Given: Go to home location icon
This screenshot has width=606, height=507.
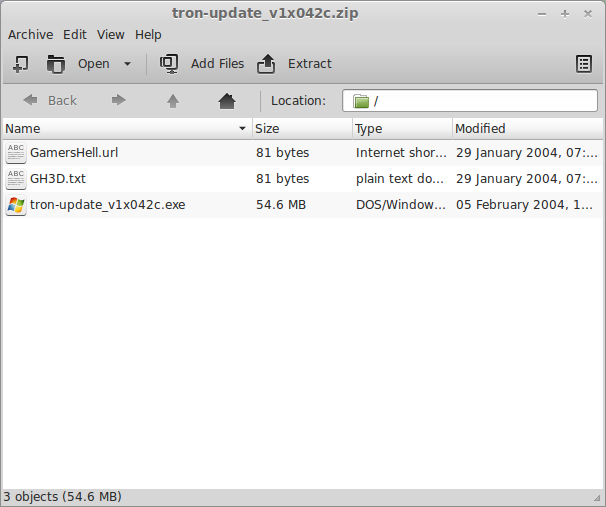Looking at the screenshot, I should pos(227,101).
